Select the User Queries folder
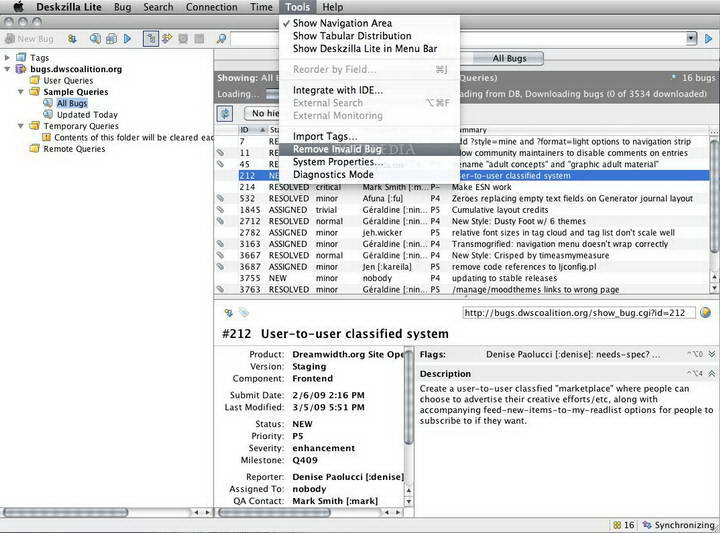The width and height of the screenshot is (720, 533). (x=68, y=81)
